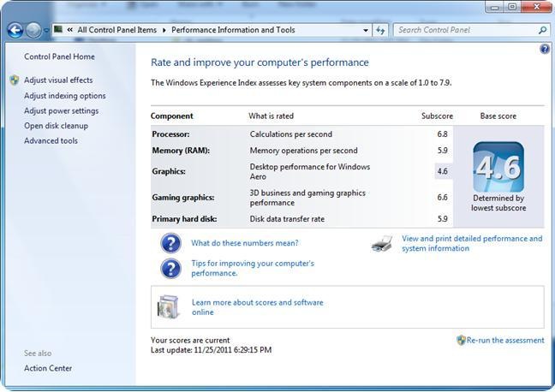Go to Control Panel Home
Image resolution: width=555 pixels, height=392 pixels.
point(59,56)
